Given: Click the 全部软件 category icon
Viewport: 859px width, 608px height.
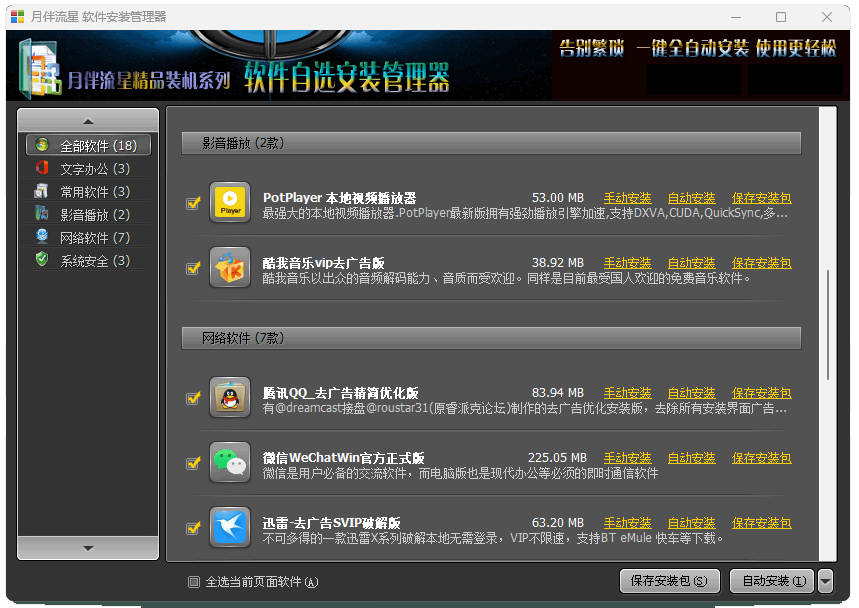Looking at the screenshot, I should pyautogui.click(x=42, y=145).
